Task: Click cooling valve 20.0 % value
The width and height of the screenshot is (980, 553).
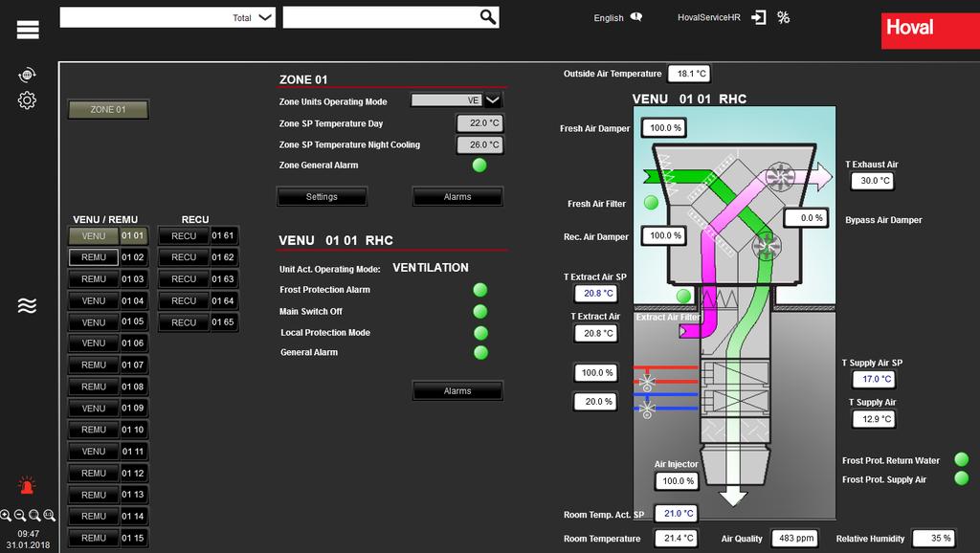Action: tap(595, 402)
